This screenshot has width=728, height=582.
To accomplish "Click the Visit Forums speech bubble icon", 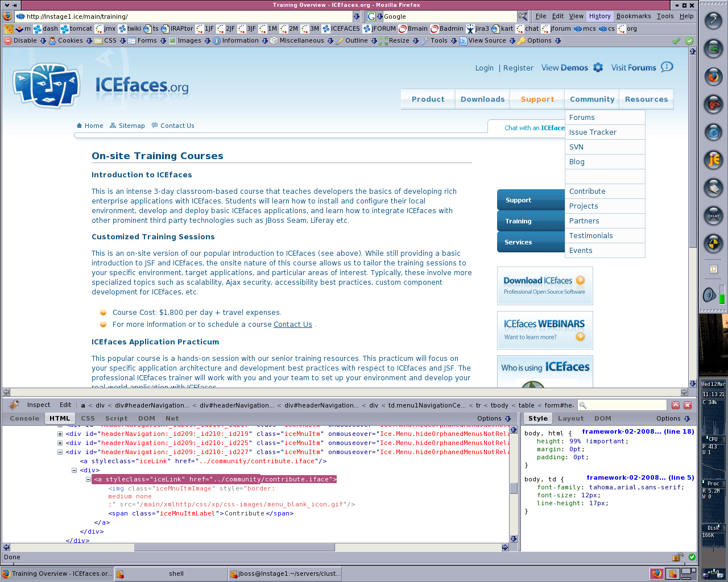I will 667,67.
